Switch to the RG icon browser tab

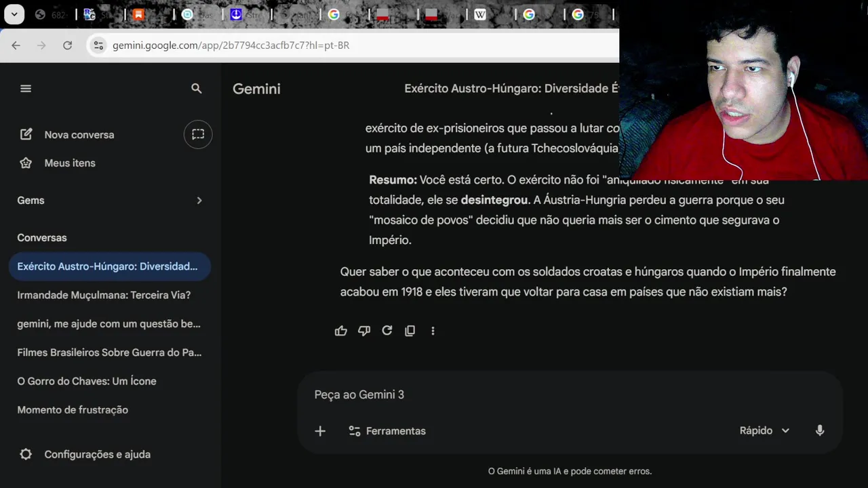pos(90,14)
